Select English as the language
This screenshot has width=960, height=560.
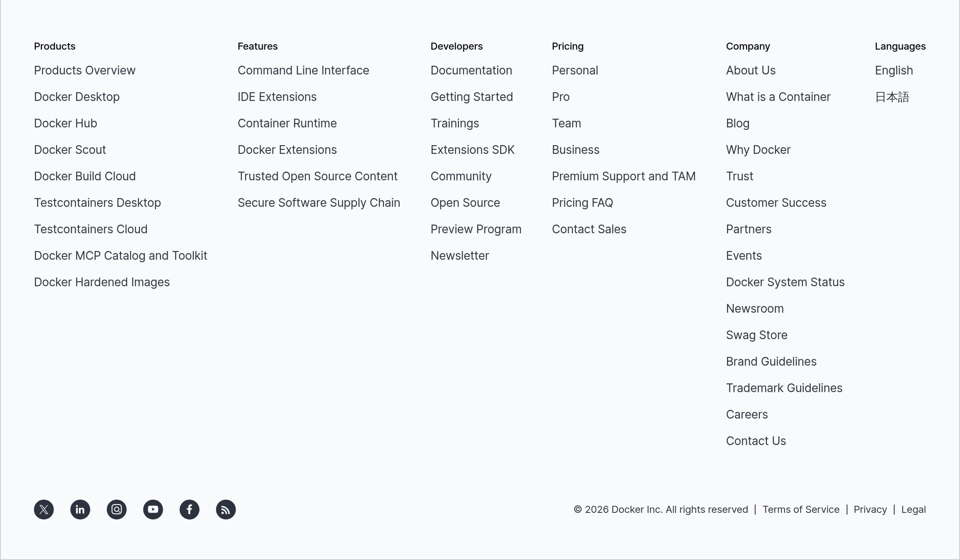click(893, 70)
